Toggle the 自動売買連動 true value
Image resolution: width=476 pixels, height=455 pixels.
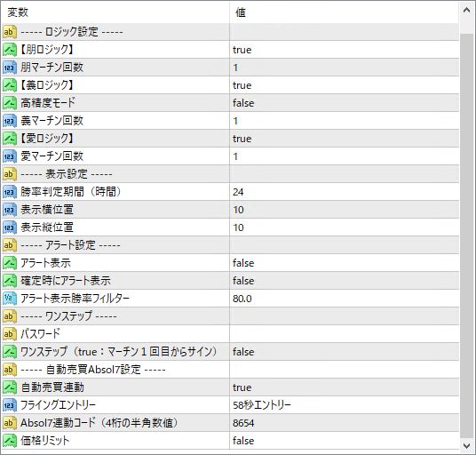coord(345,387)
